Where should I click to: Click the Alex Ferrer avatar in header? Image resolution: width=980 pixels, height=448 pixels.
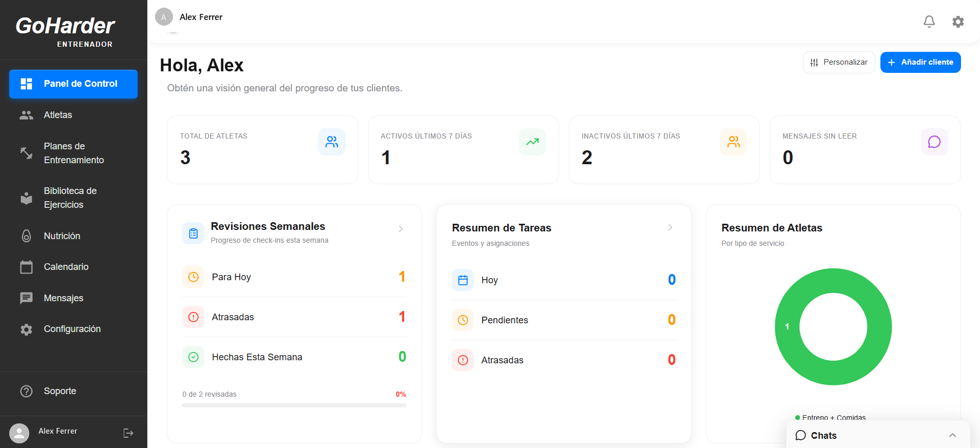(164, 17)
